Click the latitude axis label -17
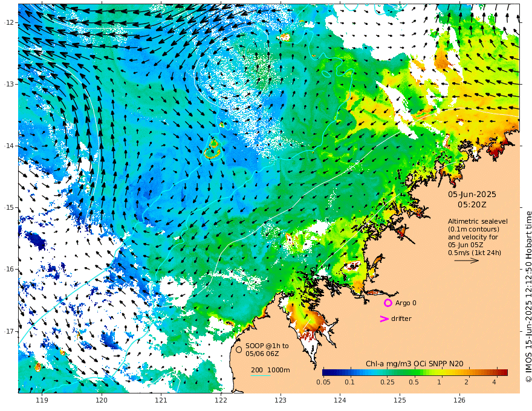The image size is (532, 411). pos(9,331)
